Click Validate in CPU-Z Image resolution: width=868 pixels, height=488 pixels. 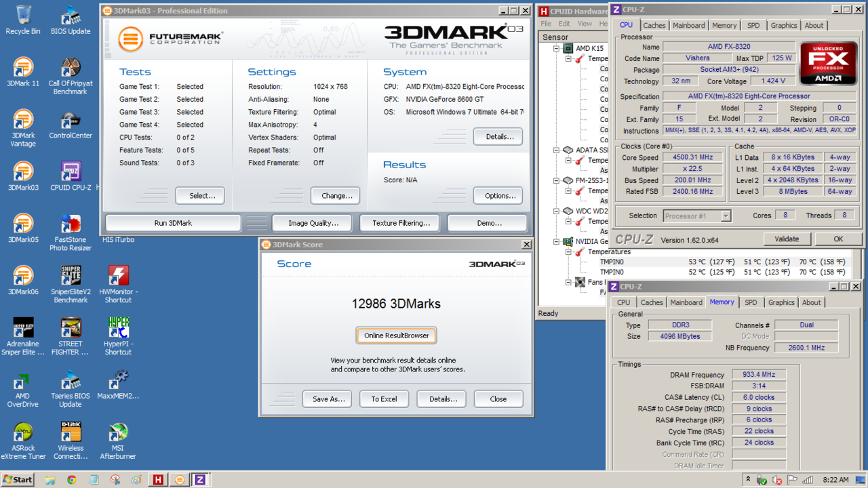click(787, 239)
